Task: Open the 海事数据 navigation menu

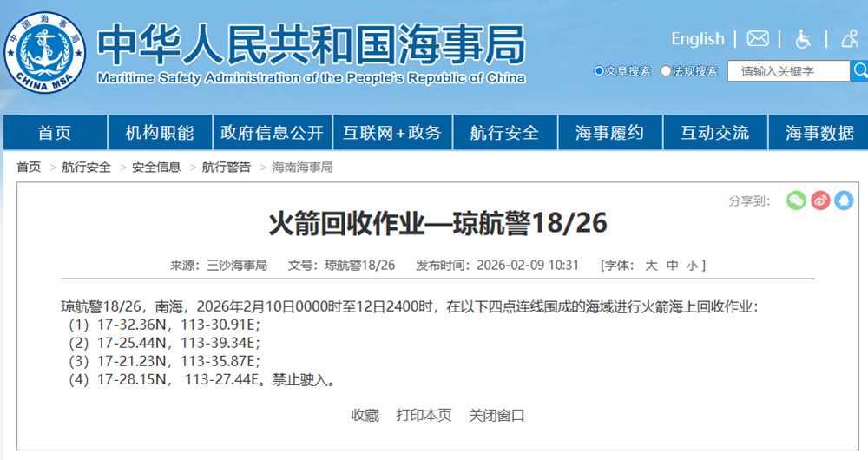Action: tap(819, 133)
